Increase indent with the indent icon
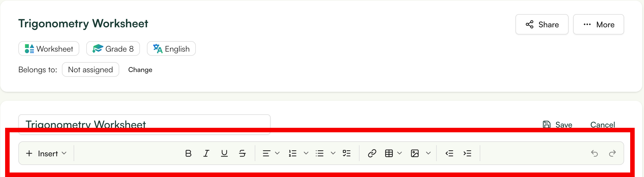The height and width of the screenshot is (177, 644). tap(467, 153)
